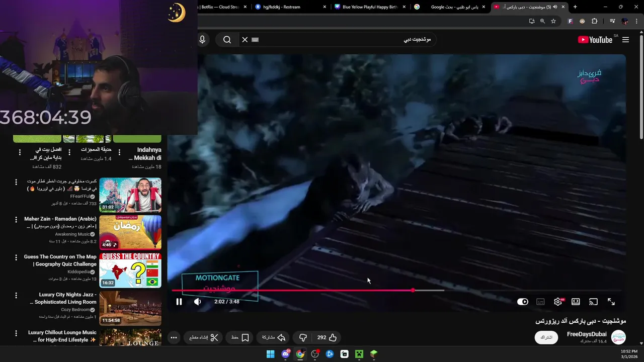Toggle subtitles/captions button
The height and width of the screenshot is (362, 644).
click(x=540, y=302)
